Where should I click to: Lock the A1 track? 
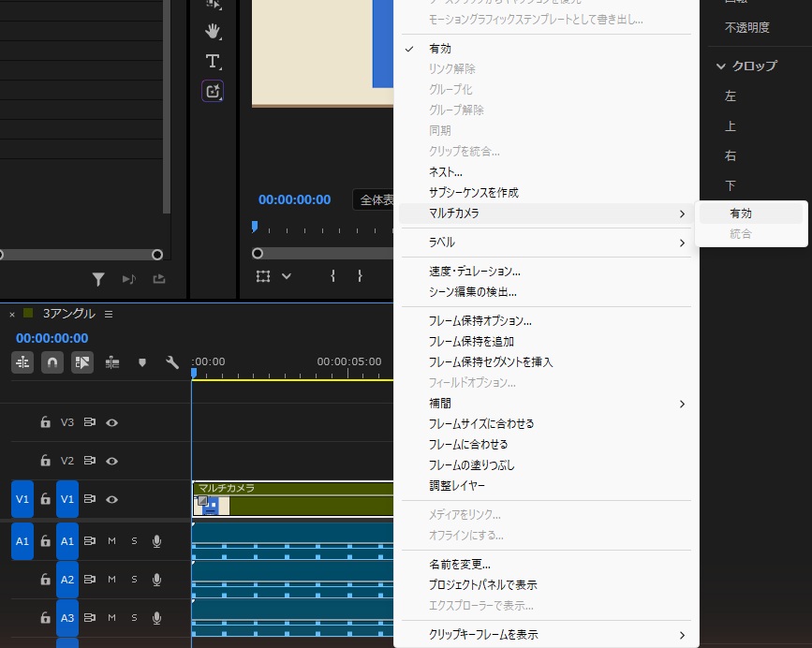(46, 541)
